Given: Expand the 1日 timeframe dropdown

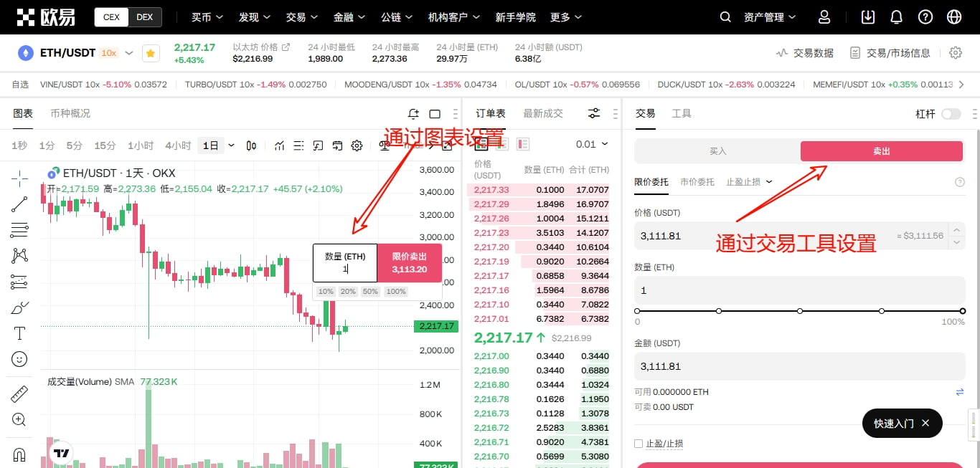Looking at the screenshot, I should (x=230, y=145).
